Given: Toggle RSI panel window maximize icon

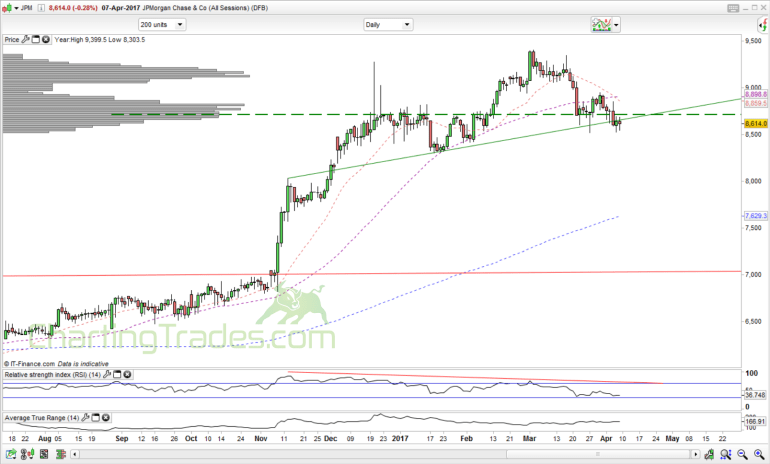Looking at the screenshot, I should coord(117,375).
